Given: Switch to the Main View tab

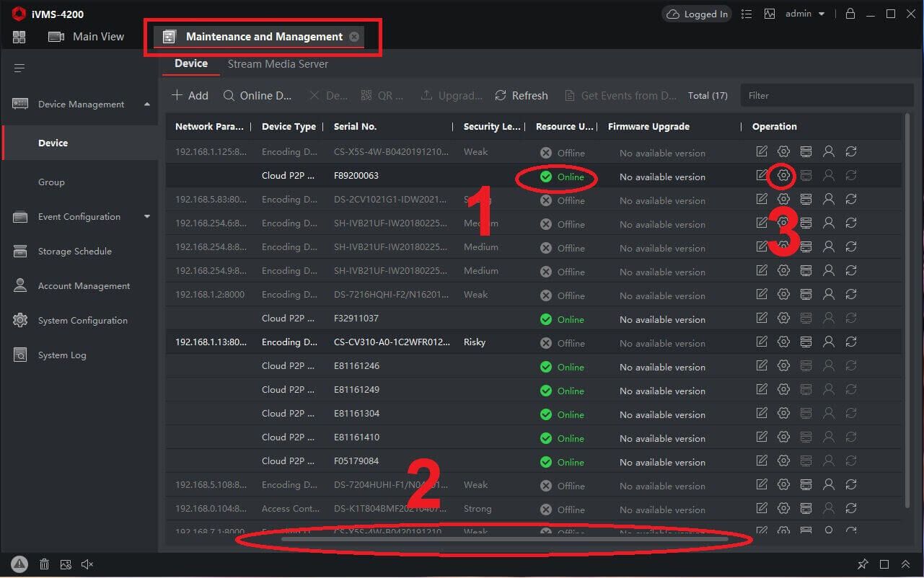Looking at the screenshot, I should click(x=87, y=37).
